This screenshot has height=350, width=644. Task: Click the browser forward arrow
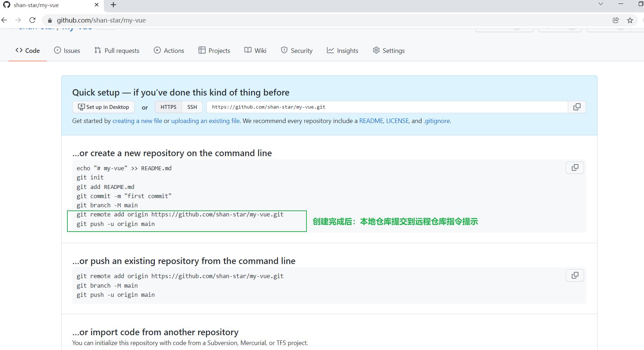click(x=18, y=20)
